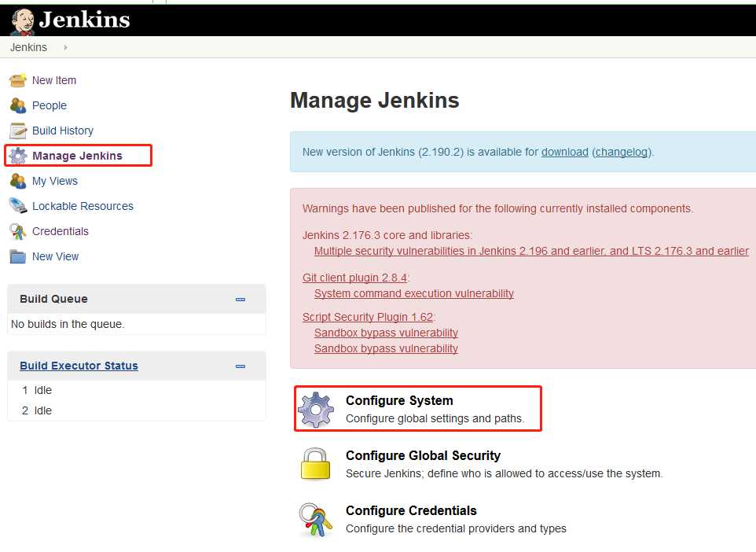756x552 pixels.
Task: Open Build History
Action: click(x=63, y=131)
